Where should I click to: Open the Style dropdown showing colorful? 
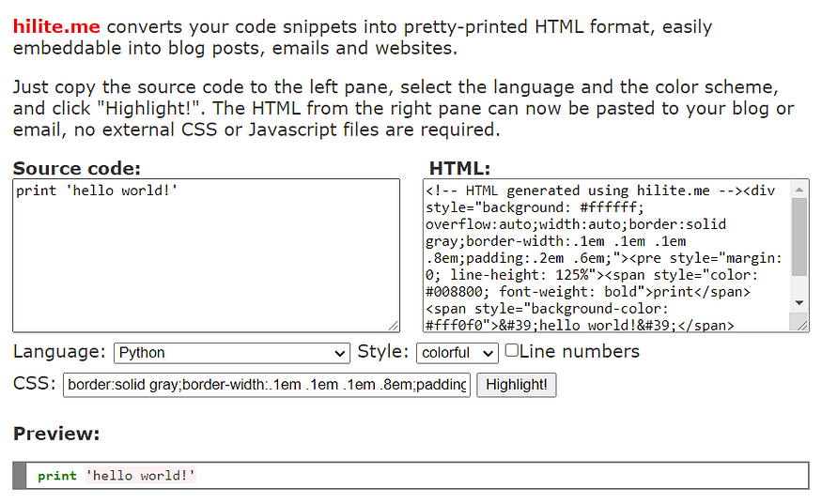(x=458, y=353)
